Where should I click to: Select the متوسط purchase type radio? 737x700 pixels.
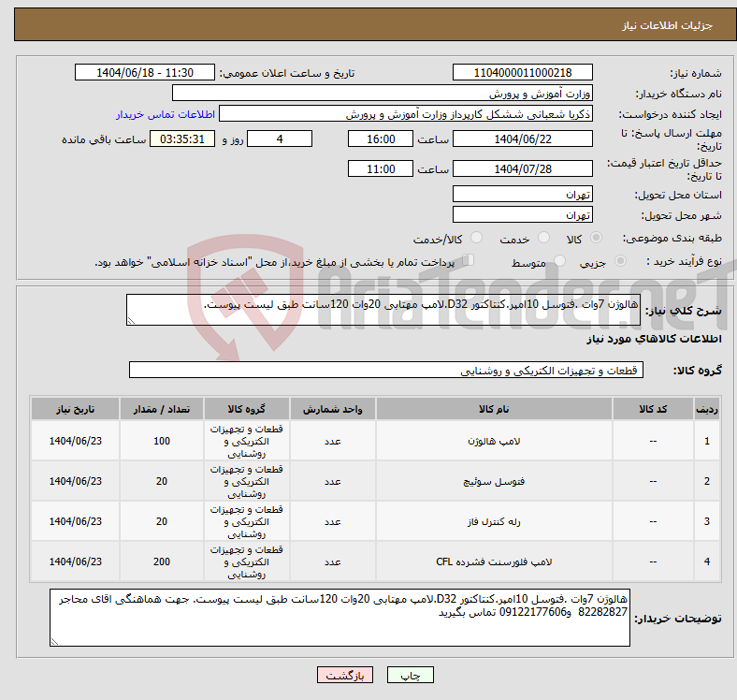click(560, 260)
